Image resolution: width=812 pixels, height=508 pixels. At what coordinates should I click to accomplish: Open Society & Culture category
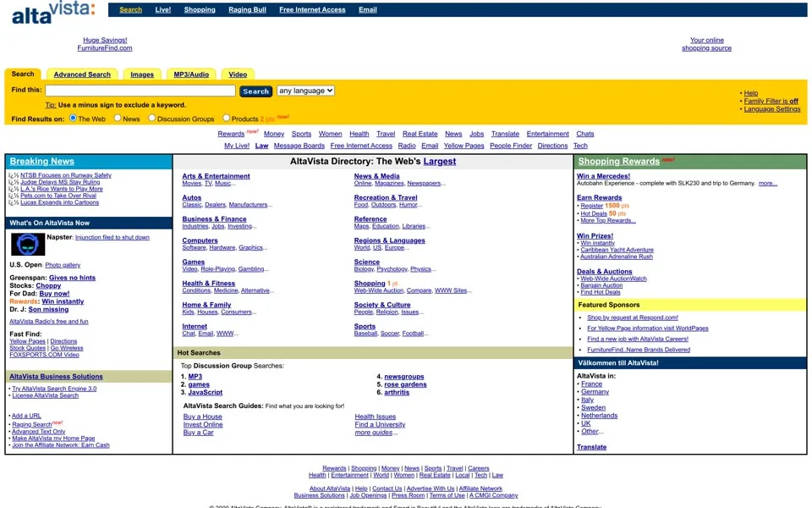[x=382, y=305]
